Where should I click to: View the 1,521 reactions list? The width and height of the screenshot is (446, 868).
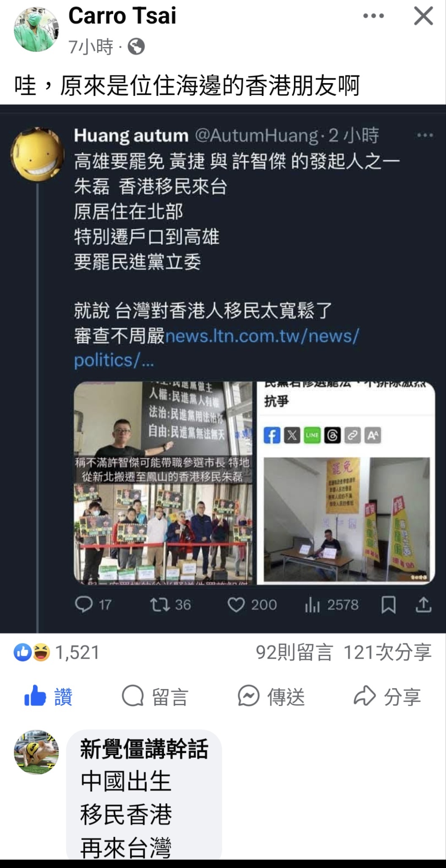coord(57,652)
